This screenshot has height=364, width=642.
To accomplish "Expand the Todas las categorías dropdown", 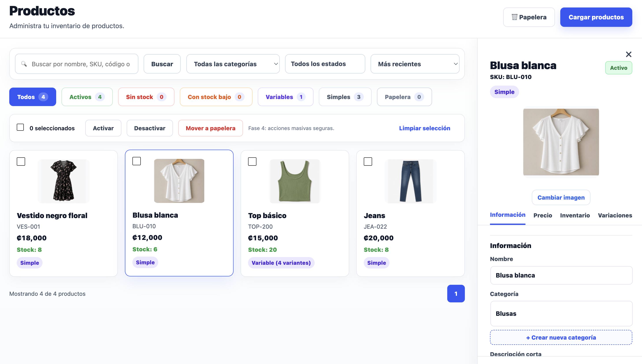I will click(x=233, y=64).
